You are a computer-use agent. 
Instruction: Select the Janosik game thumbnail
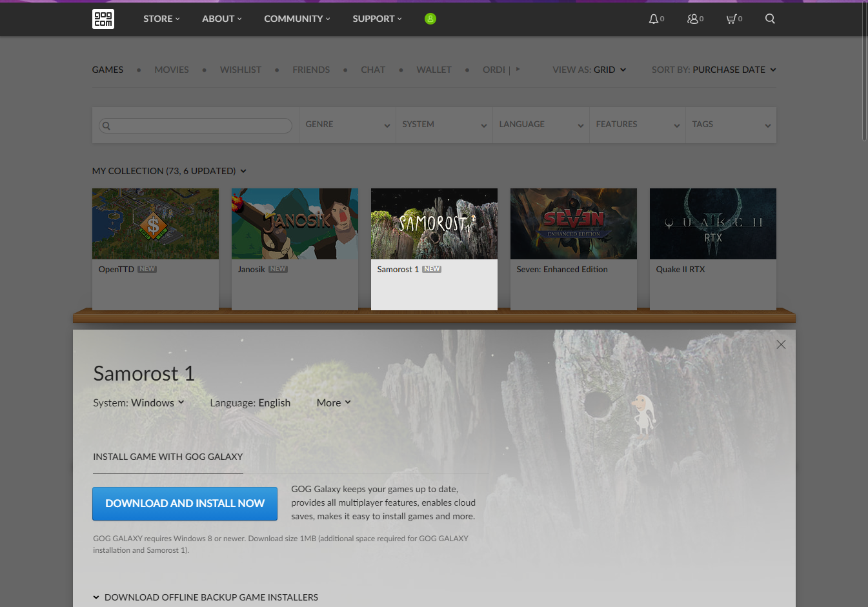[295, 224]
